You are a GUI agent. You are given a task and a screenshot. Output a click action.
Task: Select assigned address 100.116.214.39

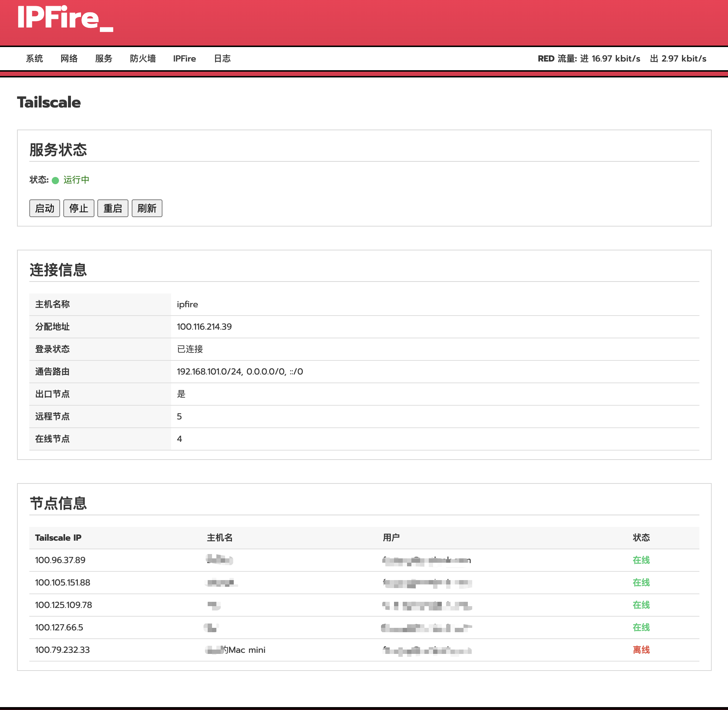click(x=204, y=327)
